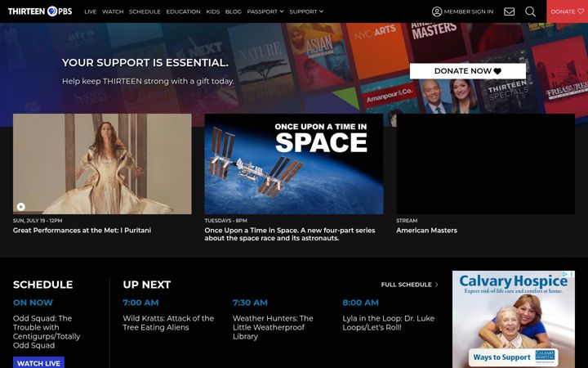This screenshot has width=588, height=368.
Task: Click the ON NOW label
Action: coord(33,303)
